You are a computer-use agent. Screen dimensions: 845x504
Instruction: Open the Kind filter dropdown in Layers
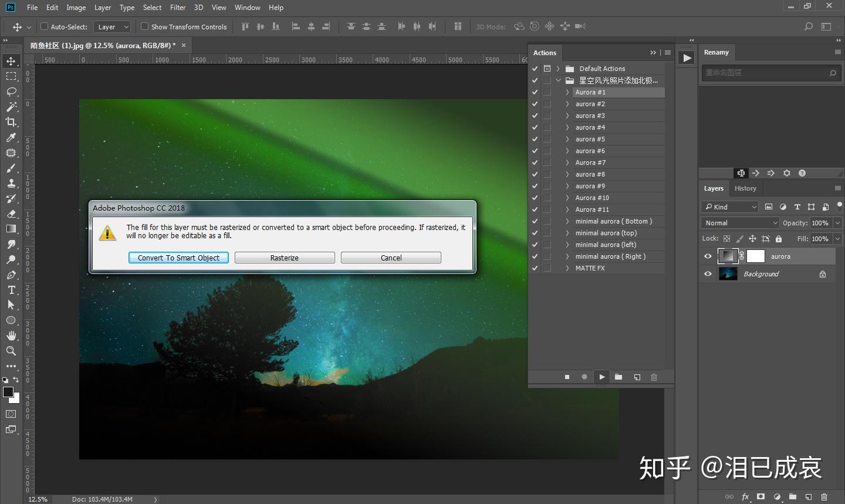point(730,207)
